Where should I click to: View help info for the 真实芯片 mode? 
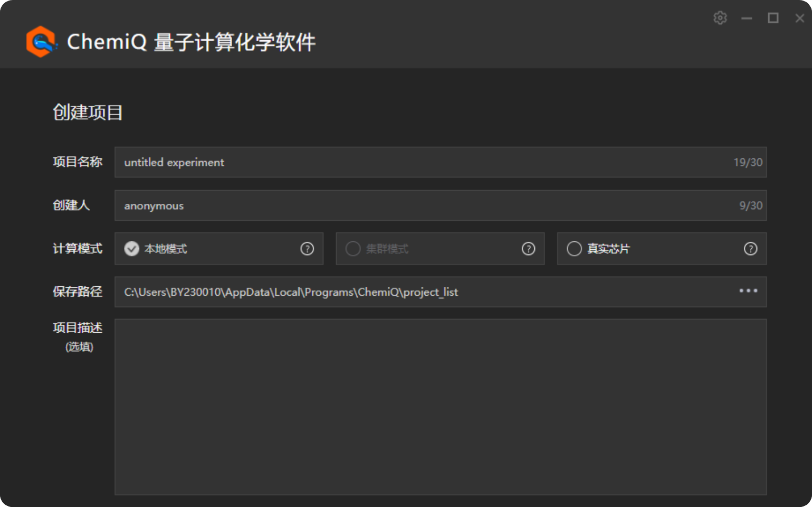coord(750,248)
